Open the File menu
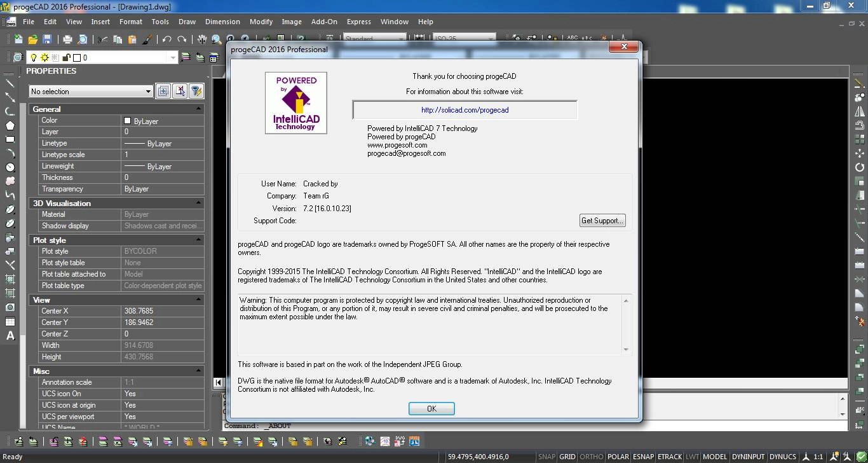Image resolution: width=868 pixels, height=463 pixels. 29,22
